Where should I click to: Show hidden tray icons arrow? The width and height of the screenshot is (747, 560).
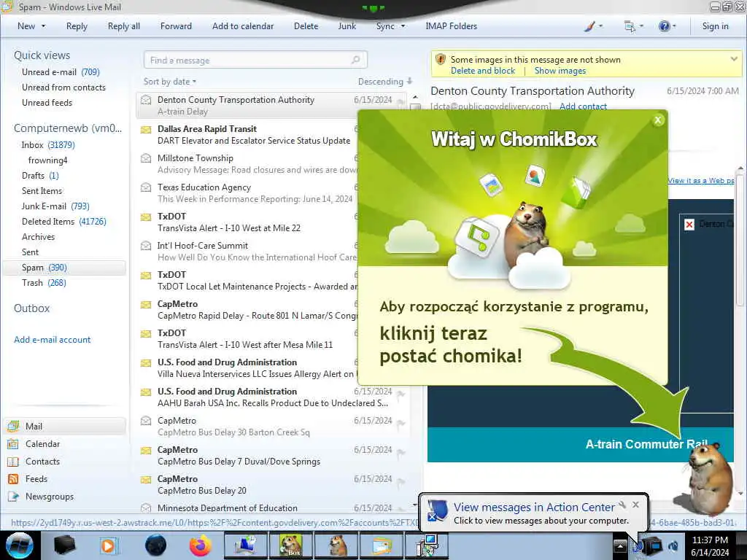coord(620,545)
